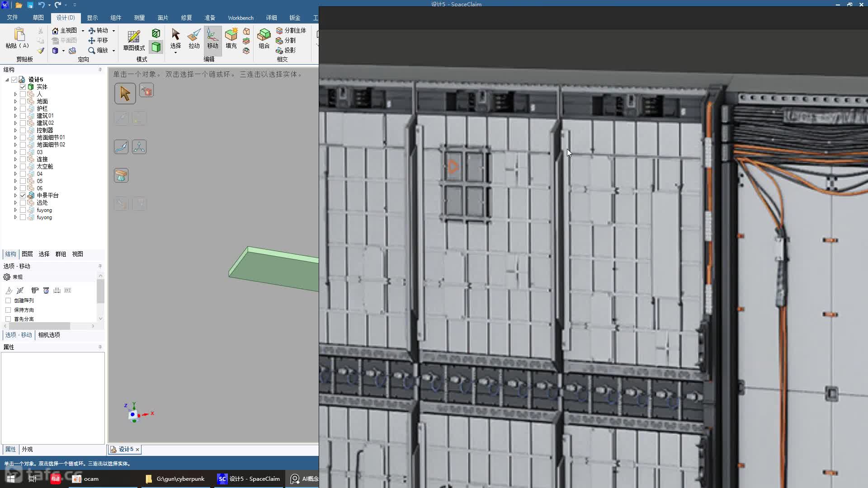Collapse the 设计5 root node
Screen dimensions: 868x488
click(x=7, y=80)
